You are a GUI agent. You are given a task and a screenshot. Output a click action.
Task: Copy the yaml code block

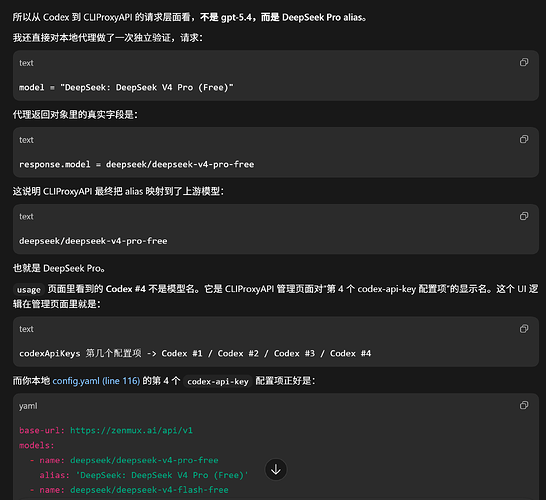click(x=524, y=405)
